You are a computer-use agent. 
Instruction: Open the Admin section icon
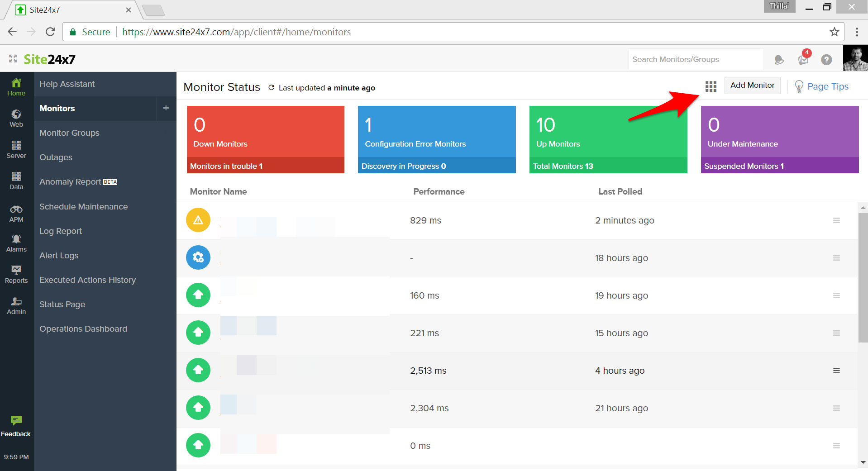tap(16, 305)
